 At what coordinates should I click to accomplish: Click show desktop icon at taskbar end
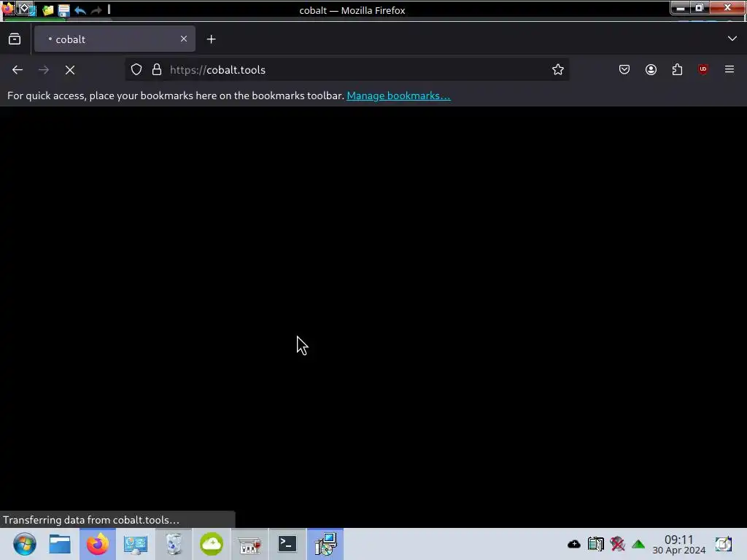[724, 544]
